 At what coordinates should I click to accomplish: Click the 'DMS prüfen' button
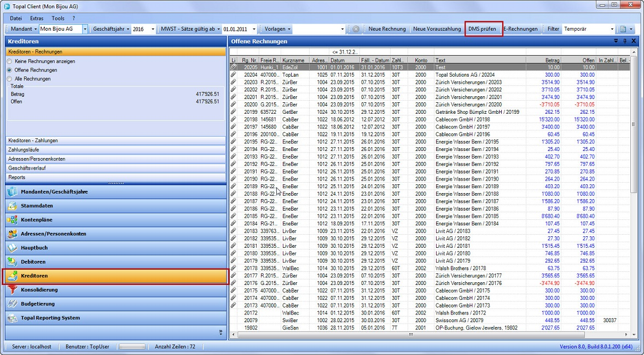(x=483, y=29)
